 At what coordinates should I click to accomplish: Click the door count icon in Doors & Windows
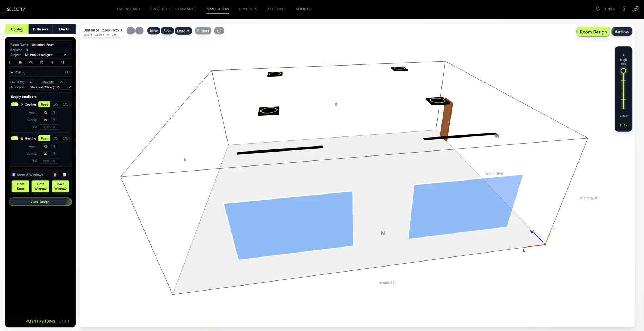point(55,175)
